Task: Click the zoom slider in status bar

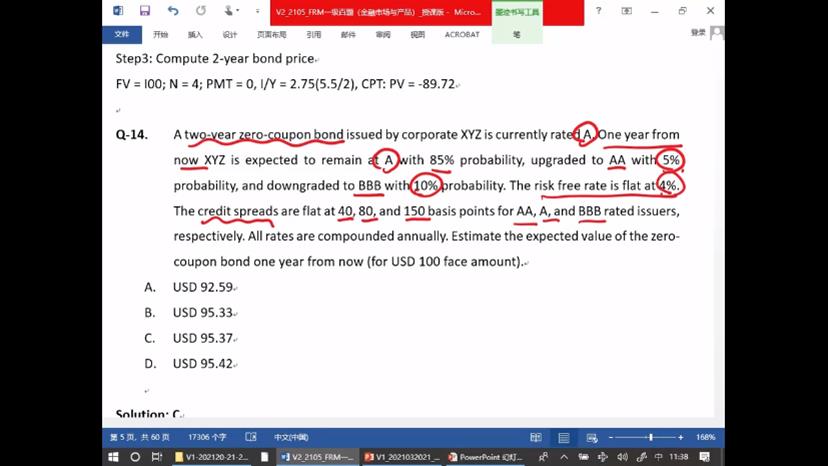Action: [x=651, y=437]
